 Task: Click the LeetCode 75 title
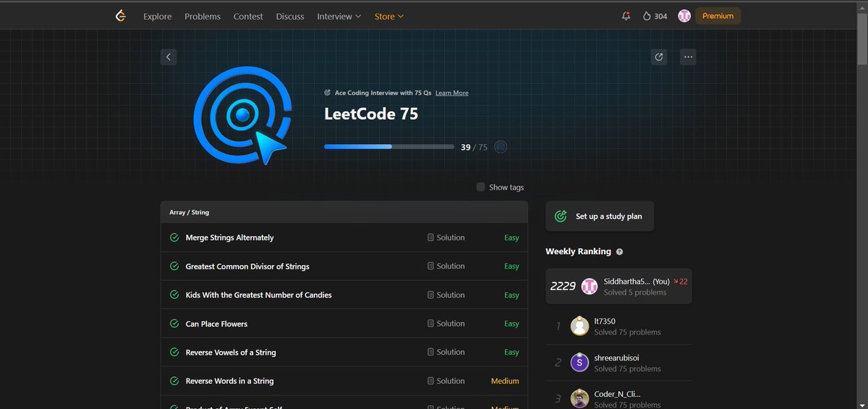pyautogui.click(x=371, y=114)
